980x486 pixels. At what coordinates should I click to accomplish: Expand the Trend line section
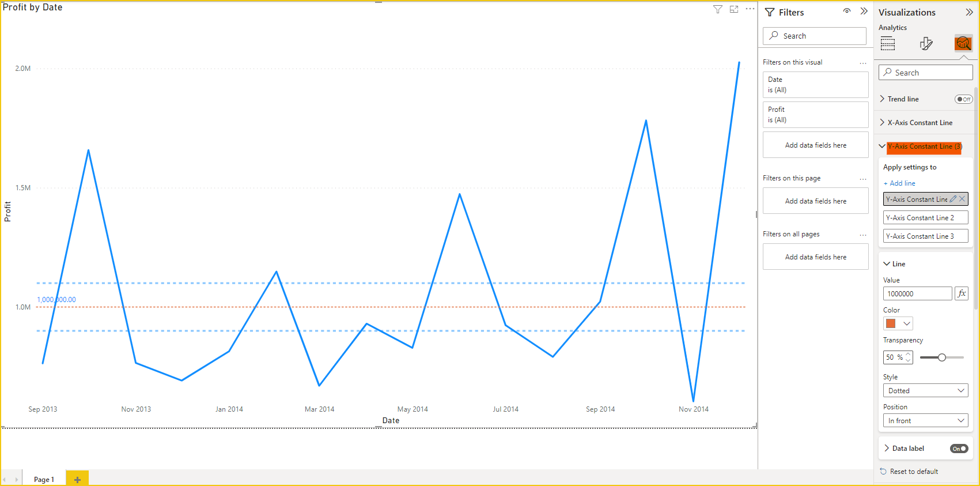882,99
